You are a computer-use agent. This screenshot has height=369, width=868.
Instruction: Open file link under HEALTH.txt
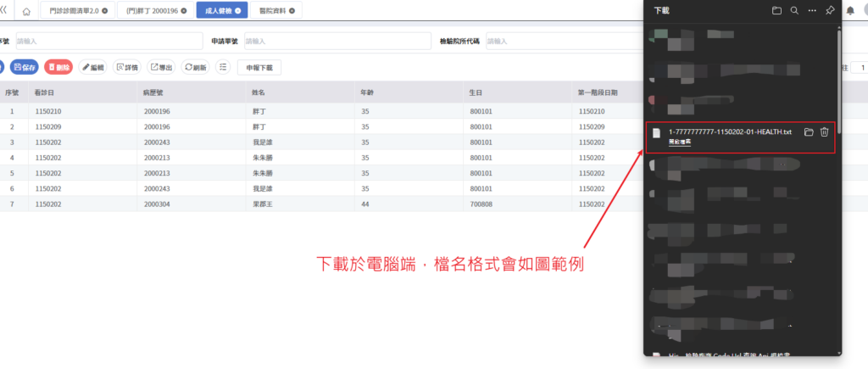click(680, 143)
